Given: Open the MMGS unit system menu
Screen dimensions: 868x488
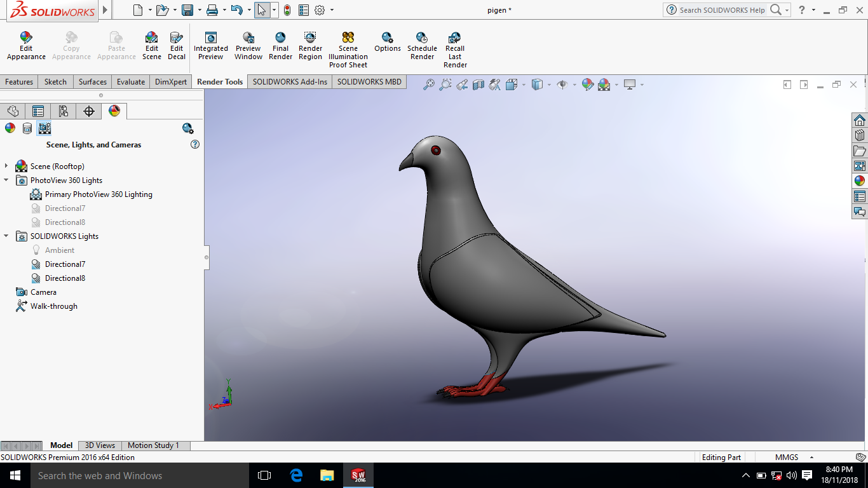Looking at the screenshot, I should tap(794, 457).
